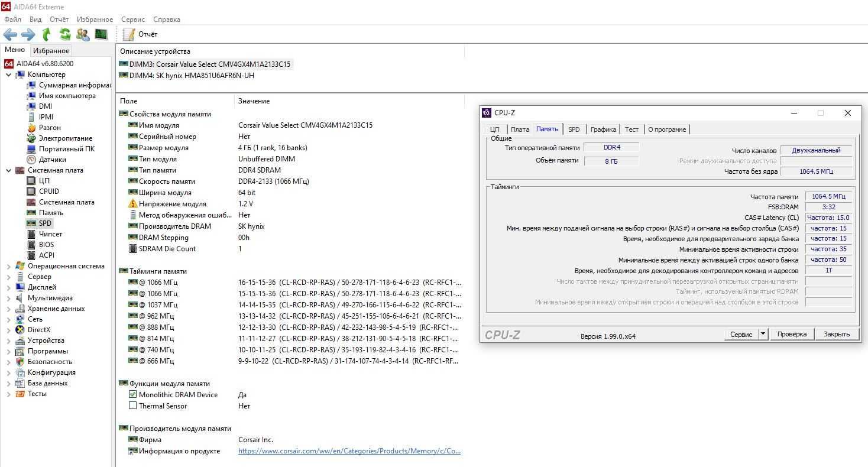The height and width of the screenshot is (467, 868).
Task: Open ЦП tree item under Системная плата
Action: [44, 181]
